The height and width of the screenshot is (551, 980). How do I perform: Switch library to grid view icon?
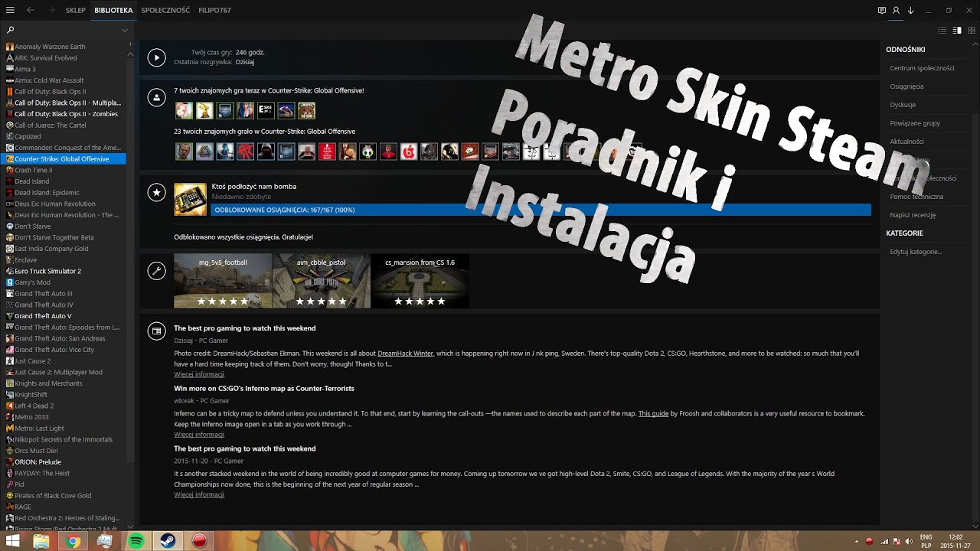(x=972, y=30)
